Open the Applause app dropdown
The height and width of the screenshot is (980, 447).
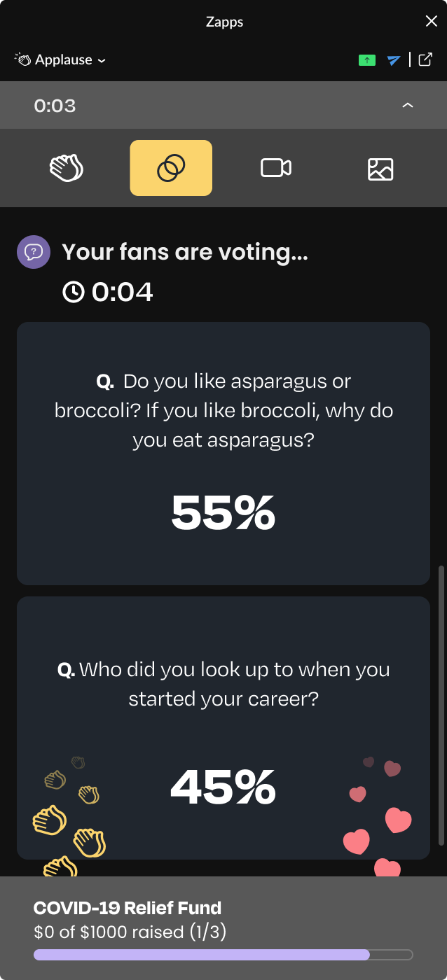click(x=101, y=60)
